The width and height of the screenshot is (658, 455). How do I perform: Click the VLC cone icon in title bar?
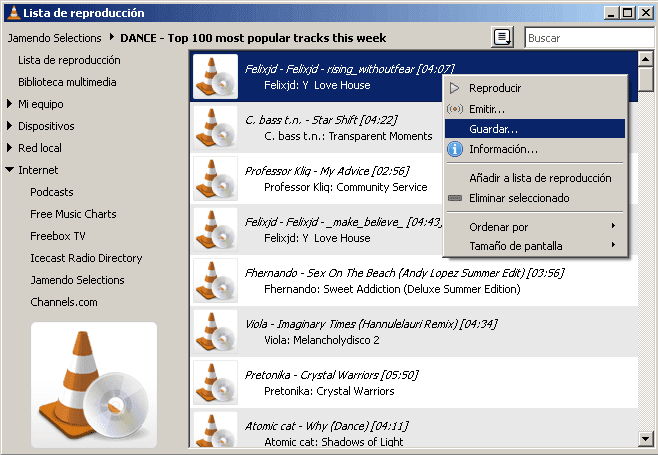tap(14, 13)
